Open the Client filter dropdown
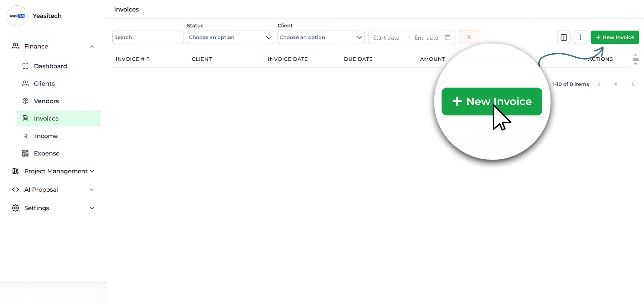 321,37
